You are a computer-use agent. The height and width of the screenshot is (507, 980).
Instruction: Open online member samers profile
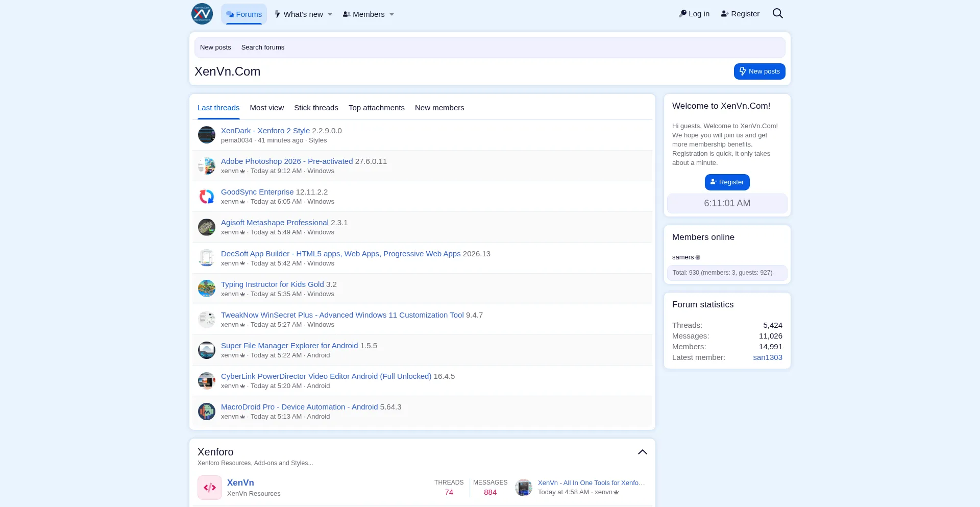[x=683, y=257]
